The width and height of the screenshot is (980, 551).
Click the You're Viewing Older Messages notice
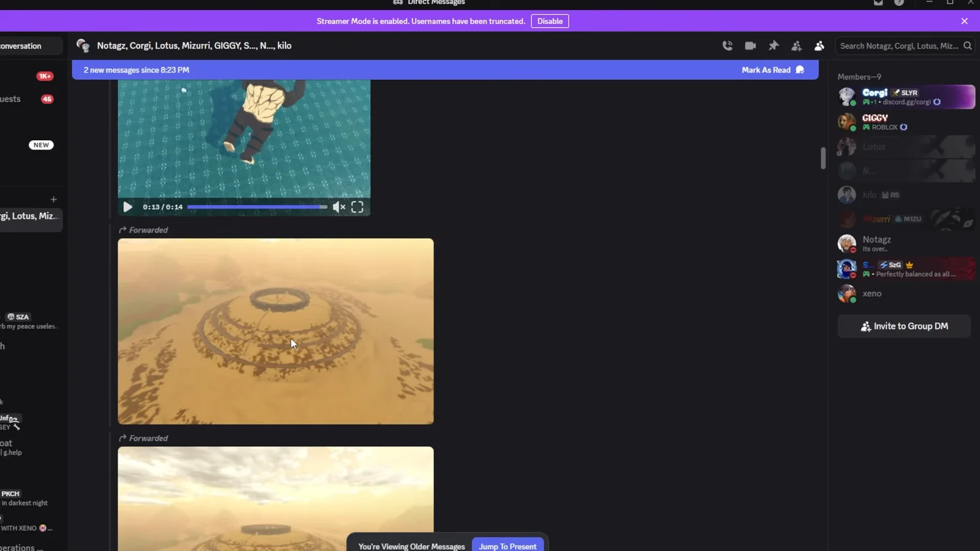[x=412, y=546]
